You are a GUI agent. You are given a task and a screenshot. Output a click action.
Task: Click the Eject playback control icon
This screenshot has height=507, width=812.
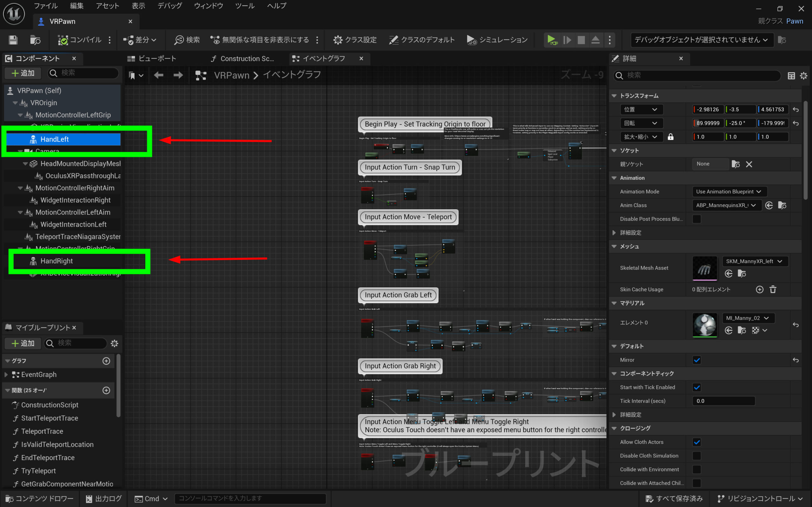point(595,40)
